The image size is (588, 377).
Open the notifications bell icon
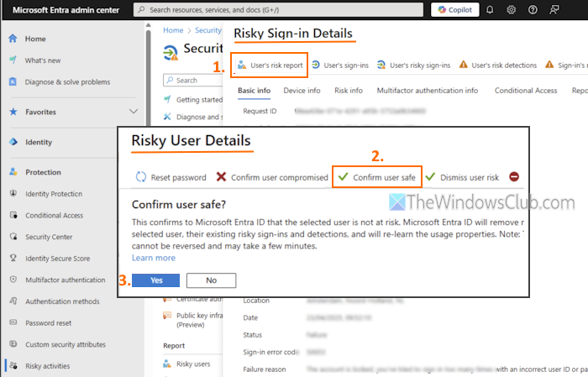pos(490,10)
